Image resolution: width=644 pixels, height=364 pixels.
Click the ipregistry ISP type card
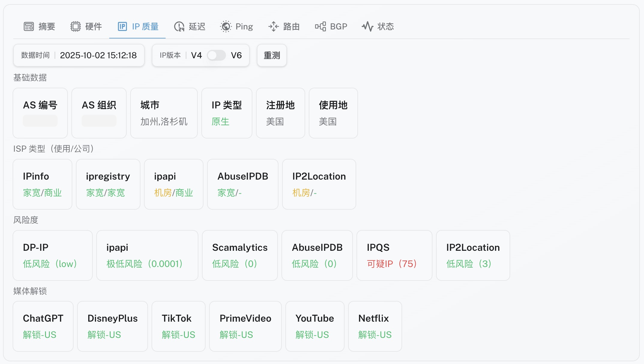tap(108, 184)
